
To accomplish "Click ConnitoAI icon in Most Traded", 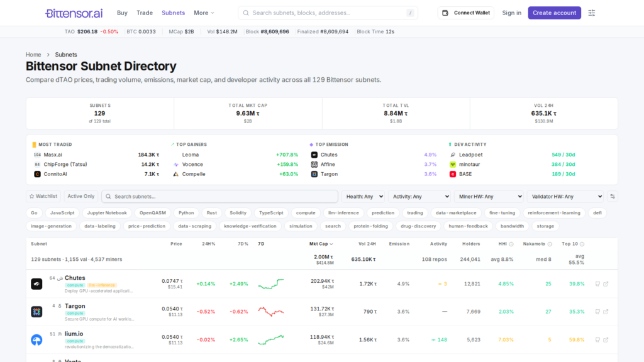I will point(37,174).
